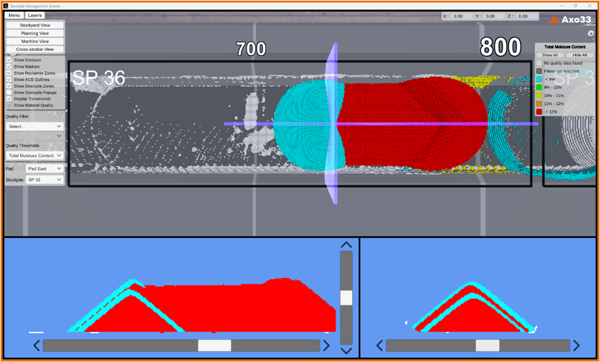Switch to Planning View
The image size is (600, 362).
[35, 33]
